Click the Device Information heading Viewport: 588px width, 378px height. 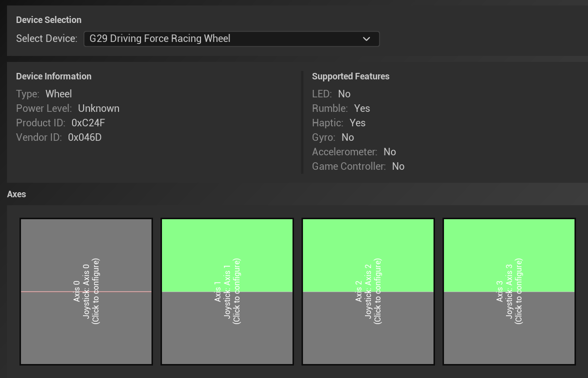[53, 76]
